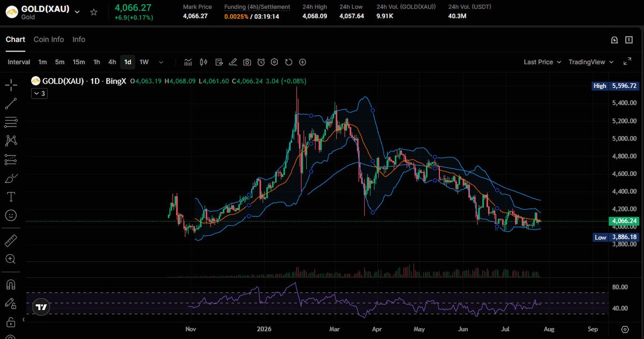Click the current price tag 4,066.24
This screenshot has height=339, width=644.
point(624,221)
